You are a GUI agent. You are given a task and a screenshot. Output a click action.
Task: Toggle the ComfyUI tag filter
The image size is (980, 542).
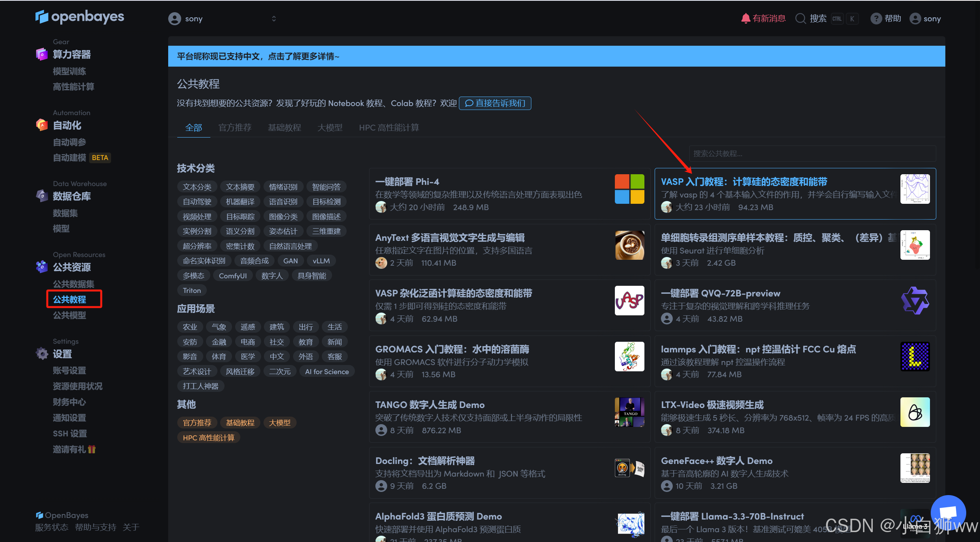click(232, 276)
